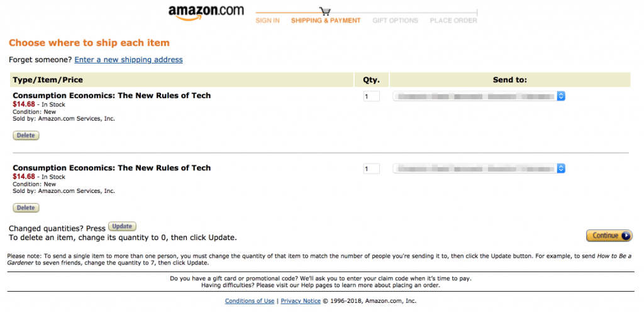644x313 pixels.
Task: Open the Conditions of Use link
Action: point(250,301)
